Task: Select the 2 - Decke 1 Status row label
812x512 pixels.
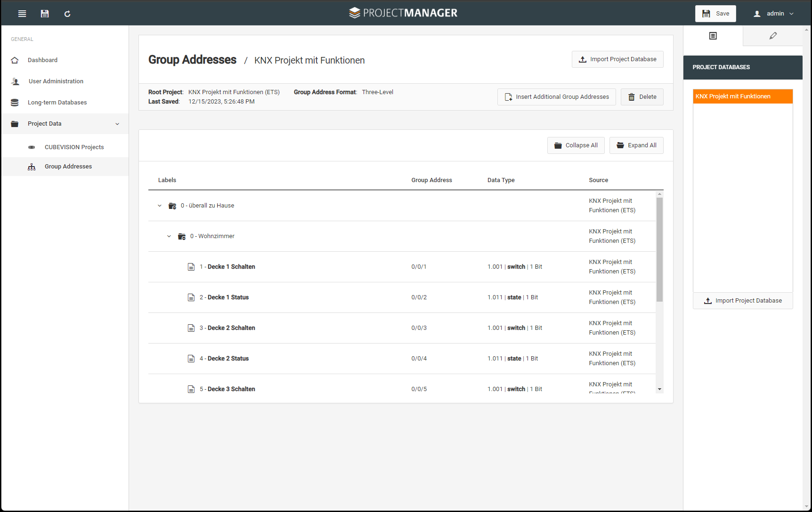Action: point(224,297)
